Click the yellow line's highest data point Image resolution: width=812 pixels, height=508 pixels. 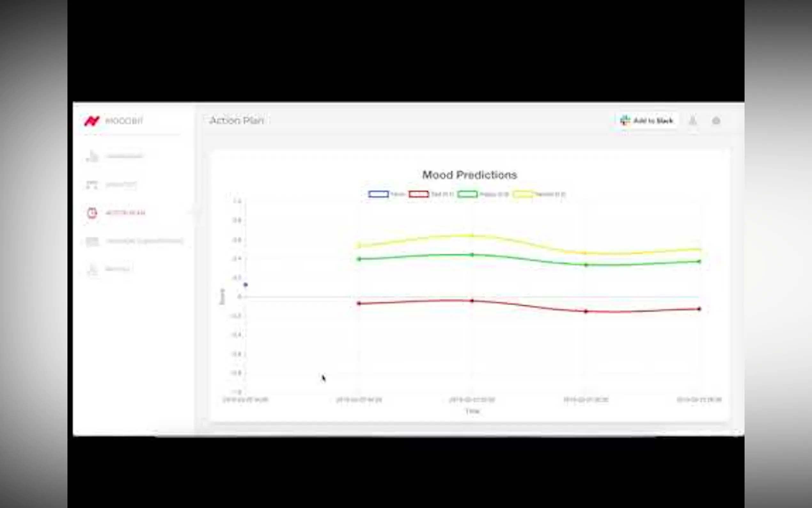(472, 235)
